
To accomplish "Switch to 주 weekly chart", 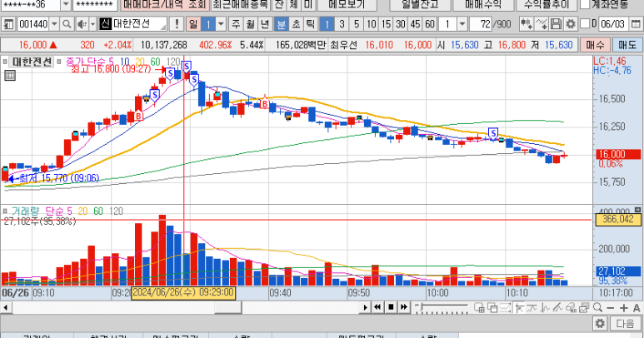I will [x=236, y=24].
